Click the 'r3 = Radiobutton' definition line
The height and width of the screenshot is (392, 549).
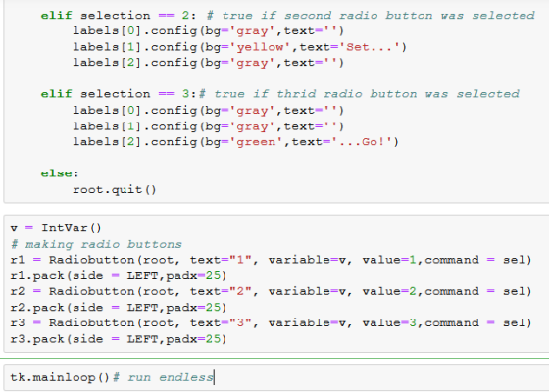click(x=272, y=322)
